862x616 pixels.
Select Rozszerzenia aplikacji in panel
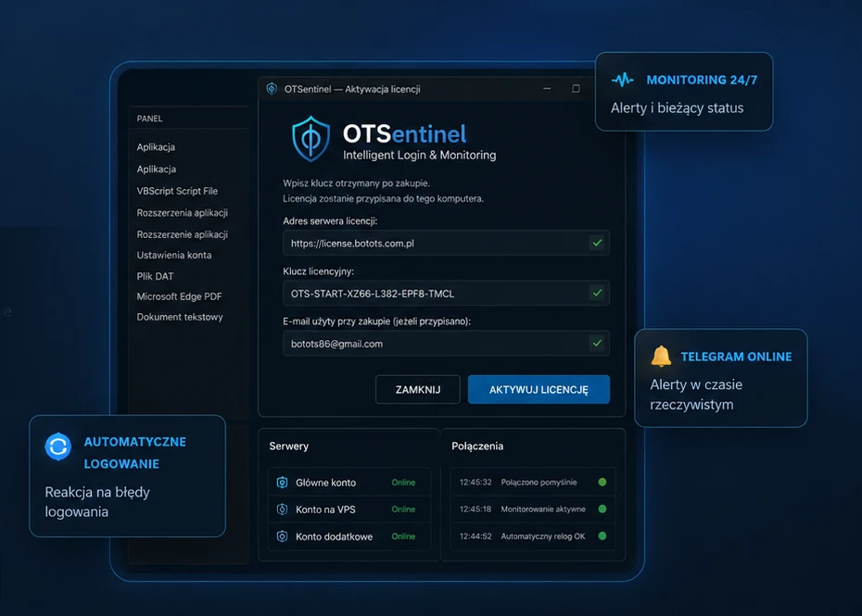pos(183,213)
